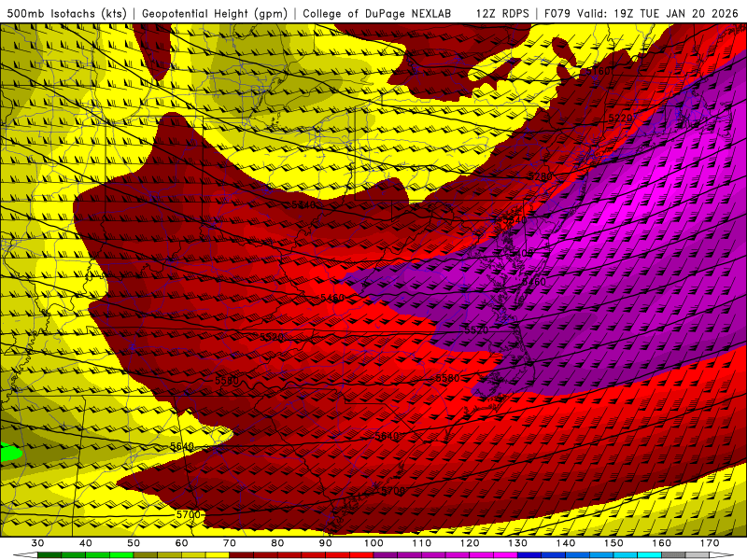Screen dimensions: 747x560
Task: Click the '500mb Isotachs (kts)' title text
Action: point(66,13)
